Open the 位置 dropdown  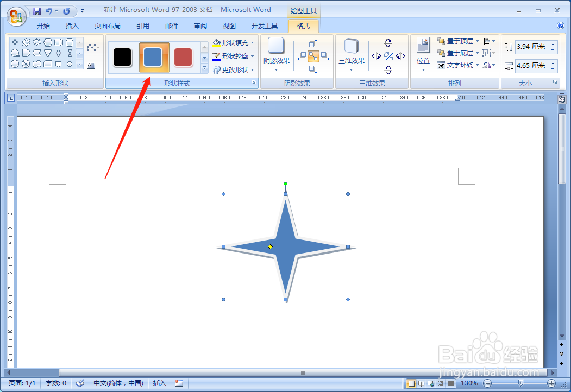[423, 55]
